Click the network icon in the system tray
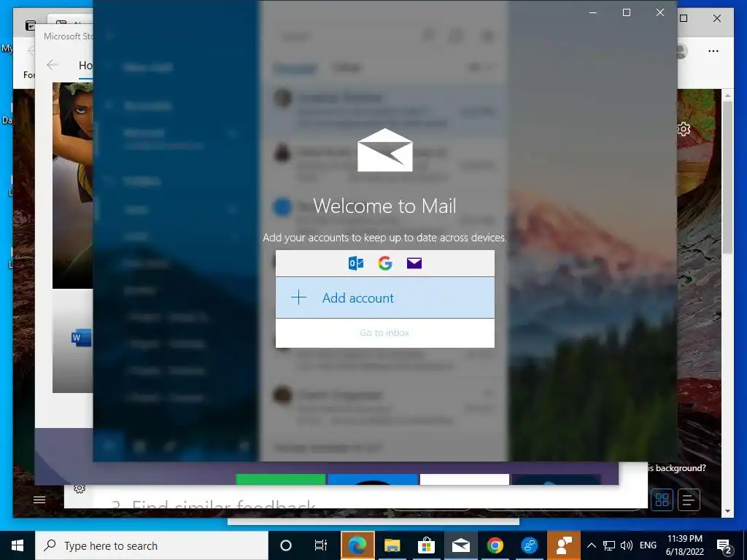 click(x=609, y=545)
